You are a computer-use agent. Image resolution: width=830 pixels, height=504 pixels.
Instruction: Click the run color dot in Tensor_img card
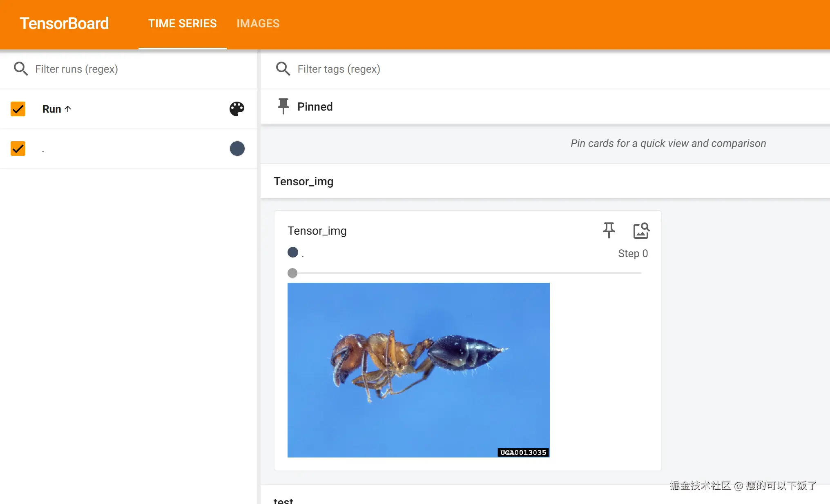point(293,252)
